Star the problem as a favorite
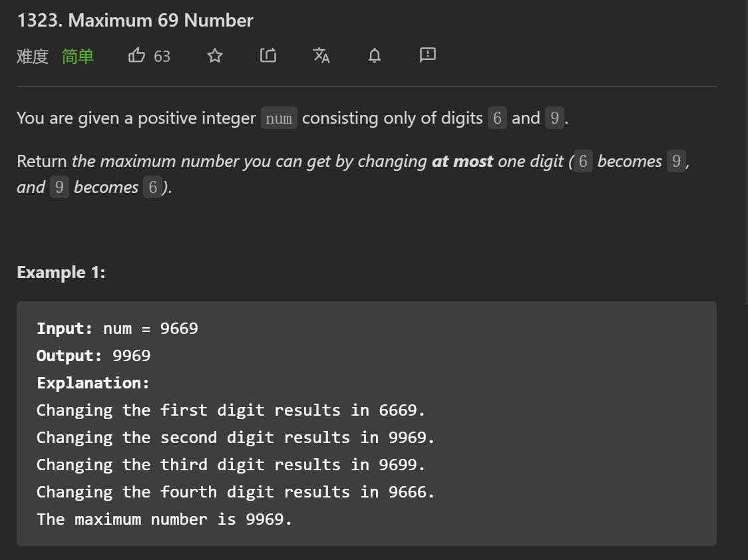The width and height of the screenshot is (748, 560). click(214, 56)
